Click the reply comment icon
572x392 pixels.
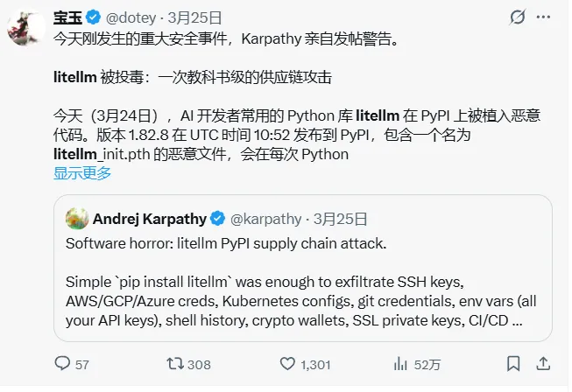click(63, 363)
